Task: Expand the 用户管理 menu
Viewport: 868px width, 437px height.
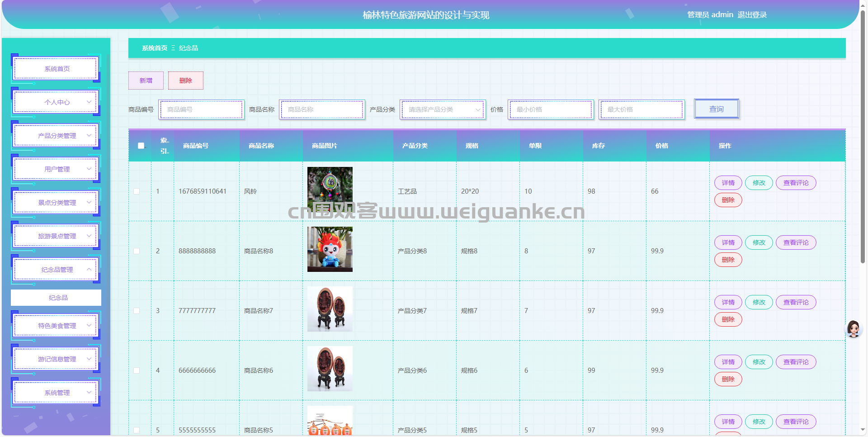Action: click(56, 169)
